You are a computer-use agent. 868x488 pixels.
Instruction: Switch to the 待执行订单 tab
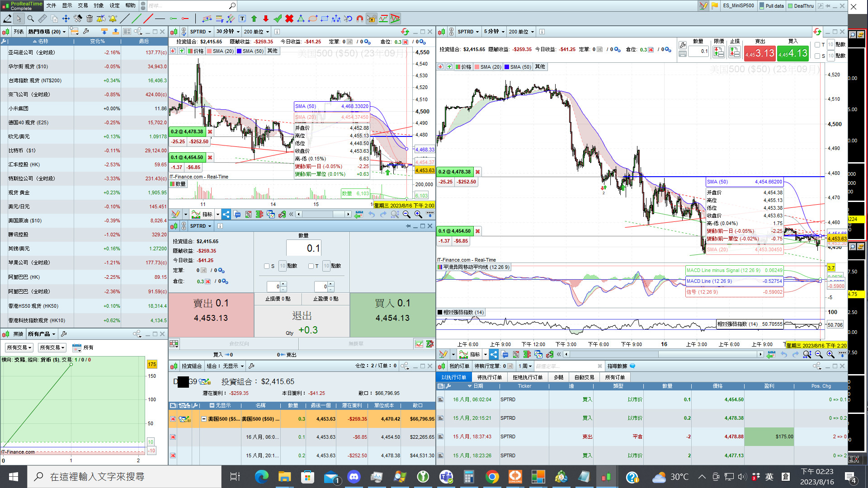pyautogui.click(x=489, y=377)
